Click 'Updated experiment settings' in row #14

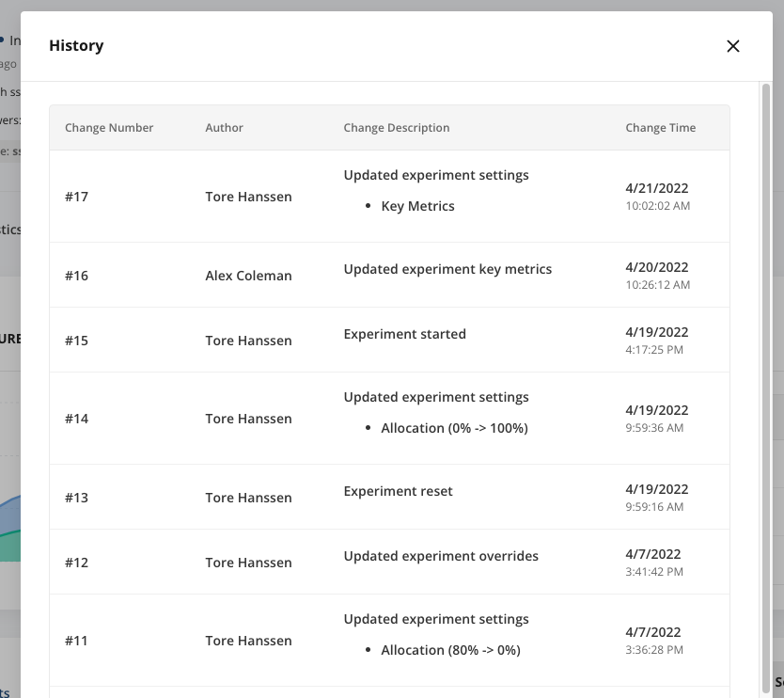coord(436,398)
